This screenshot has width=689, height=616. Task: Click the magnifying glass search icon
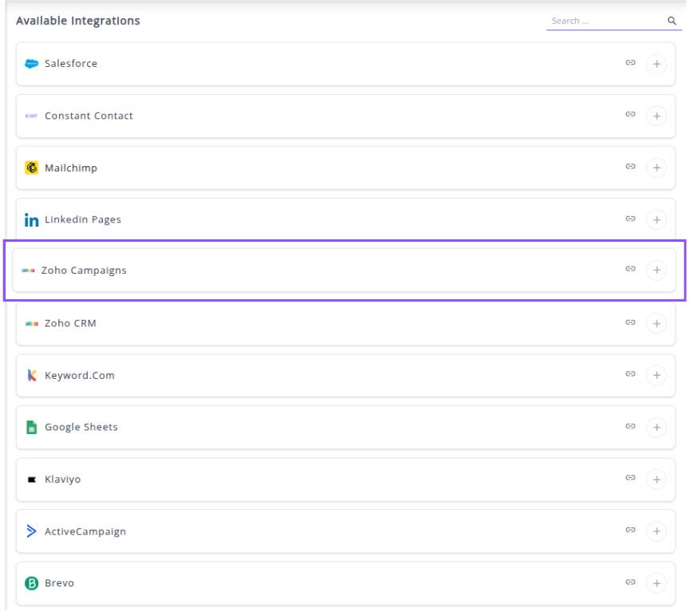[x=671, y=22]
